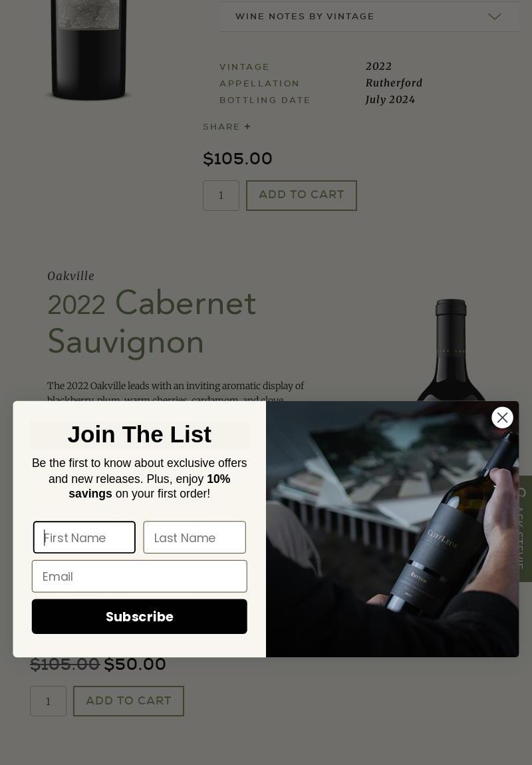The width and height of the screenshot is (532, 765).
Task: Focus the First Name field
Action: click(x=84, y=537)
